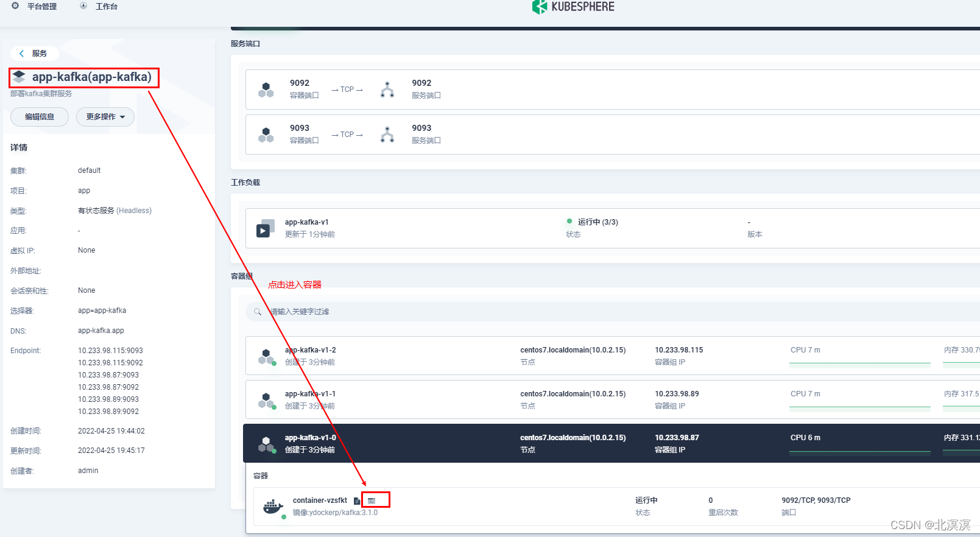Viewport: 980px width, 537px height.
Task: Click the Edit Information button
Action: [x=40, y=117]
